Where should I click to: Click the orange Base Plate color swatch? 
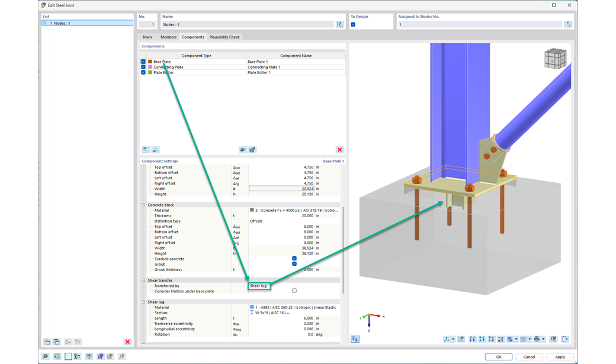point(150,62)
